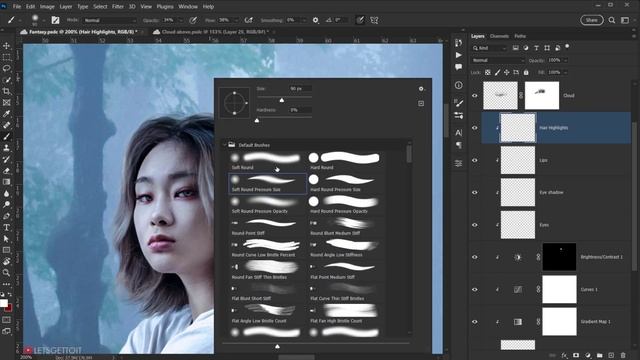Screen dimensions: 640x360
Task: Collapse the Default Brushes folder
Action: (x=224, y=145)
